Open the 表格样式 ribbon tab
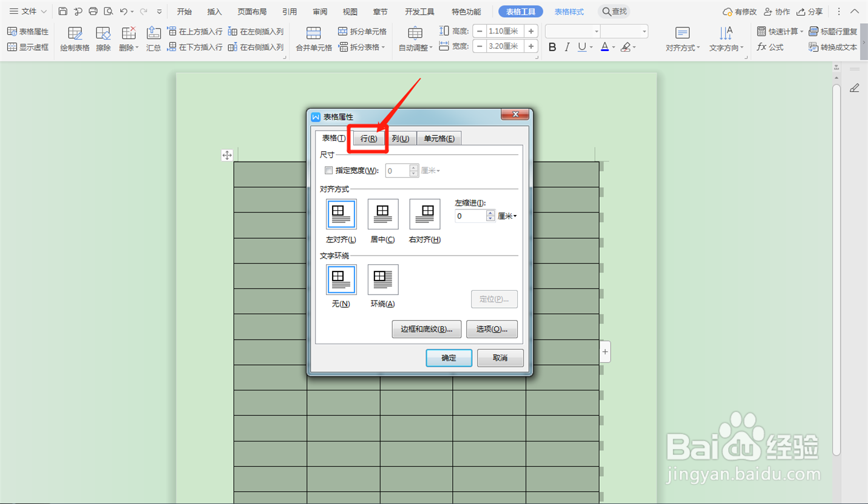 coord(569,12)
